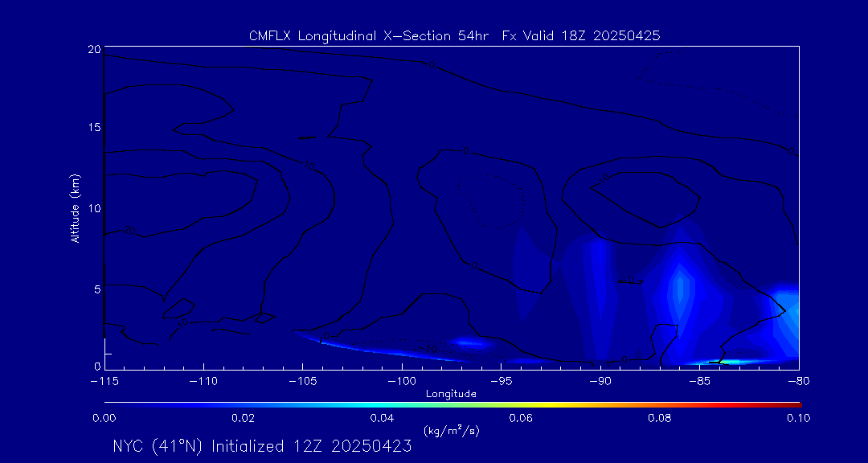Click the altitude axis tick label 5
Viewport: 868px width, 463px height.
(x=97, y=289)
